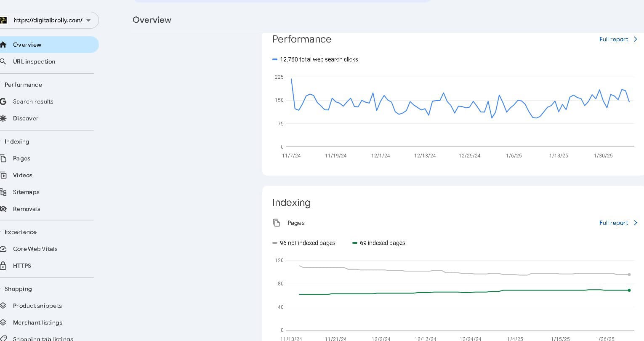Image resolution: width=644 pixels, height=341 pixels.
Task: Open the HTTPS report icon
Action: pos(3,266)
